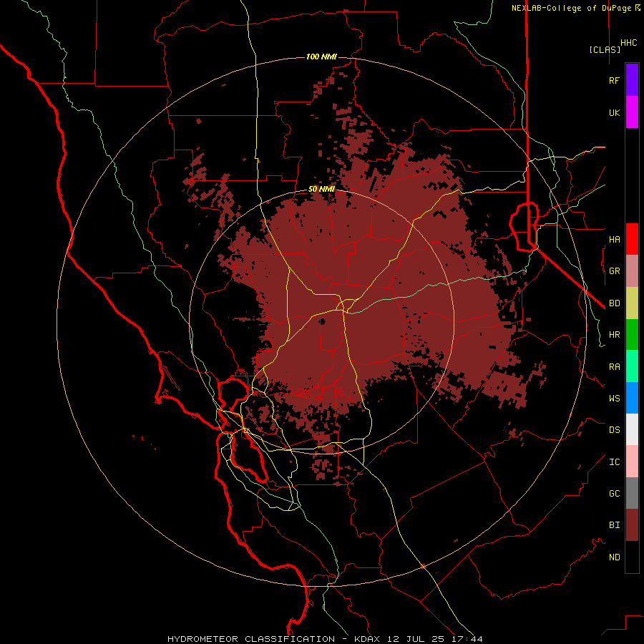Click the GC gray legend swatch
Image resolution: width=644 pixels, height=644 pixels.
tap(632, 493)
